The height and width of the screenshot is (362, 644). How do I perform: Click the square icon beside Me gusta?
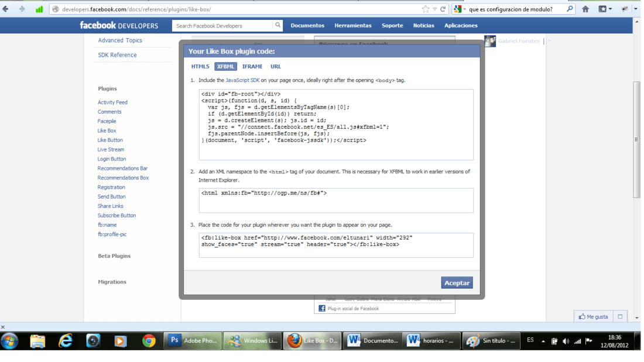[620, 317]
